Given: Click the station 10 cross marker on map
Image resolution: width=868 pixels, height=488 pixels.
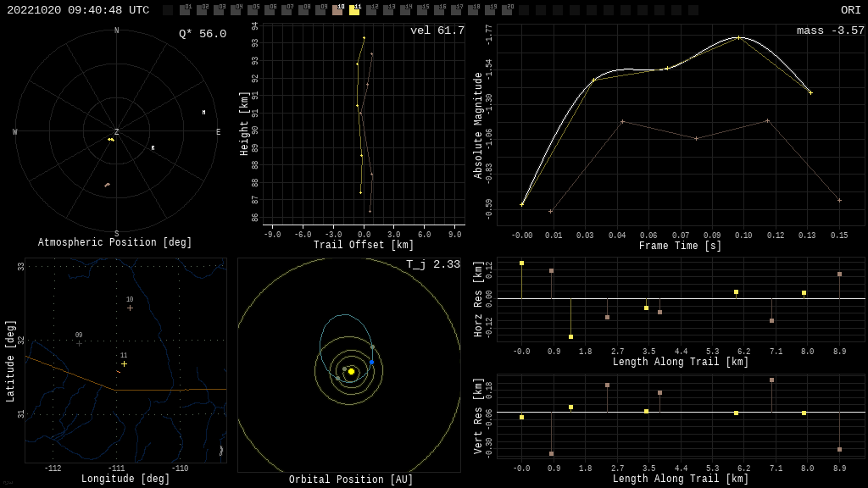Looking at the screenshot, I should (130, 308).
